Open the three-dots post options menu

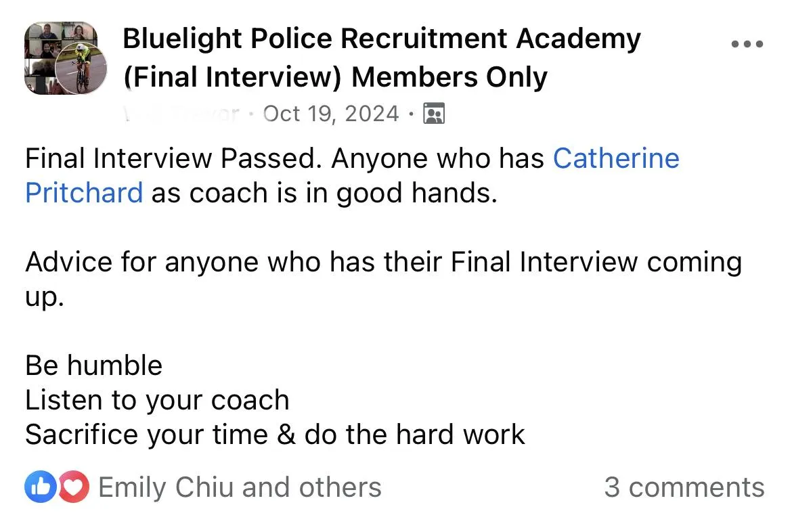pyautogui.click(x=747, y=44)
